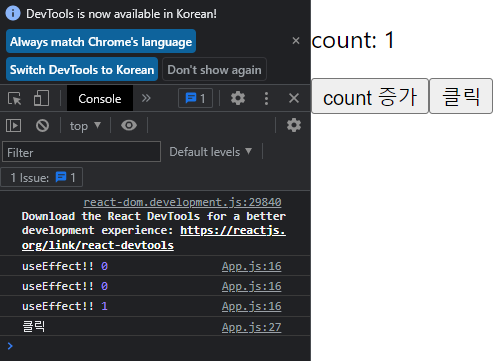This screenshot has height=361, width=500.
Task: Open App.js:16 link for second useEffect!! 0
Action: coord(252,286)
